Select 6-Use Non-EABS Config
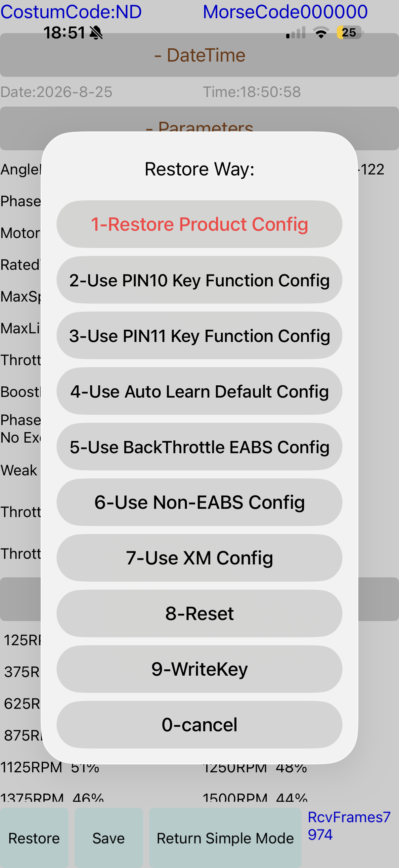 [199, 502]
